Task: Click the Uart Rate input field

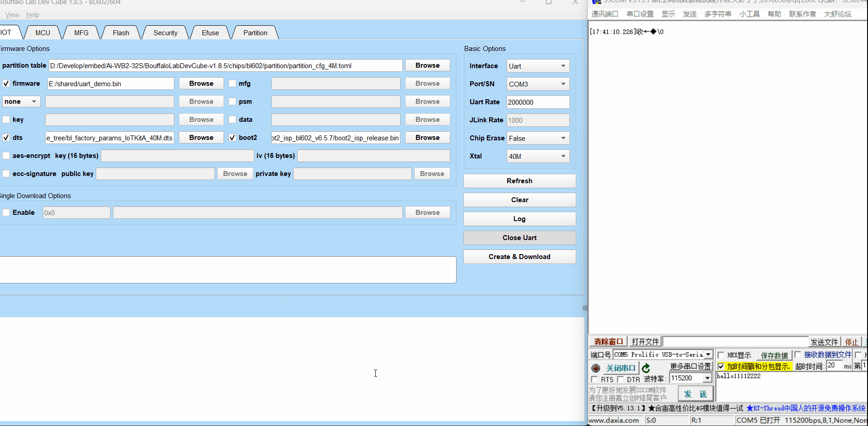Action: tap(538, 102)
